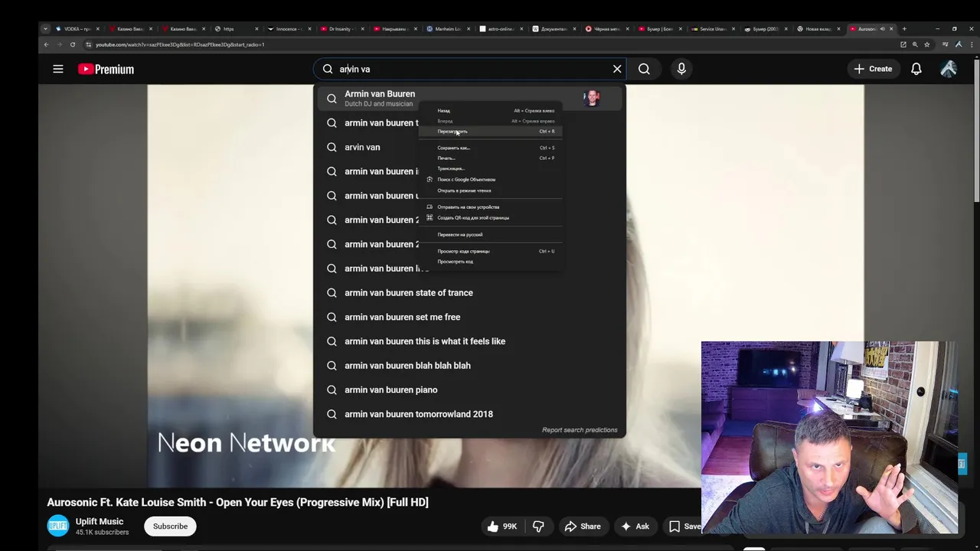
Task: Switch to the 'Manheim' browser tab
Action: click(x=449, y=29)
